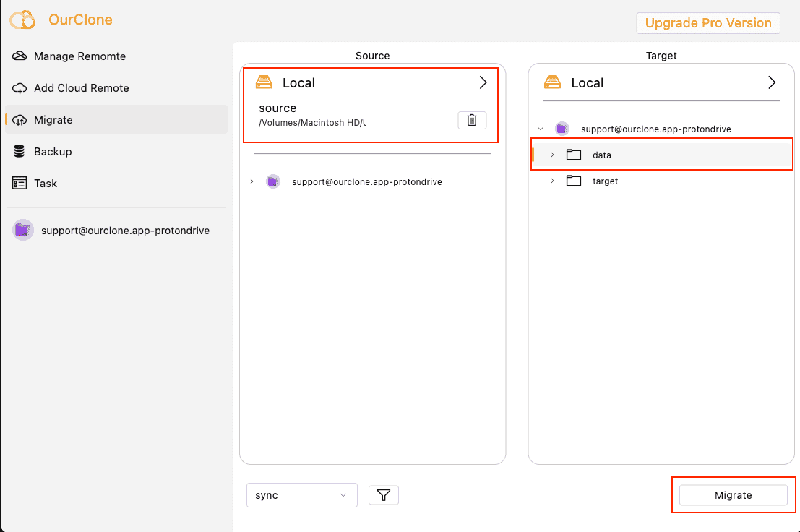Expand the target folder in Target panel
Image resolution: width=800 pixels, height=532 pixels.
point(552,181)
